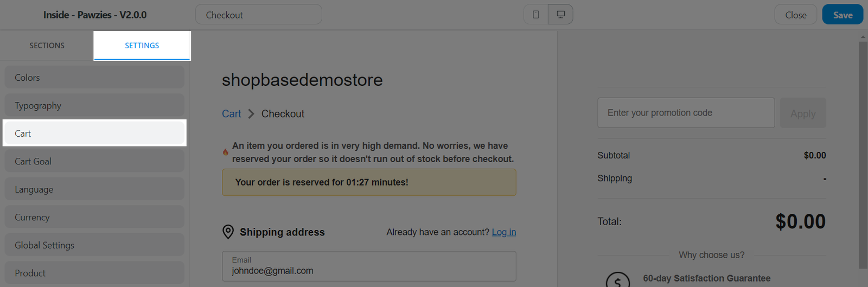The image size is (868, 287).
Task: Select the Settings tab
Action: (142, 46)
